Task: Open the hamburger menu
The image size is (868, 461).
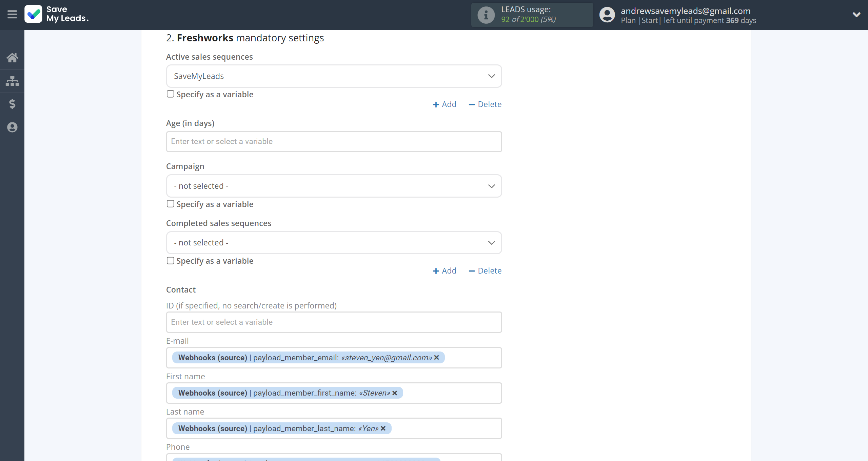Action: click(12, 14)
